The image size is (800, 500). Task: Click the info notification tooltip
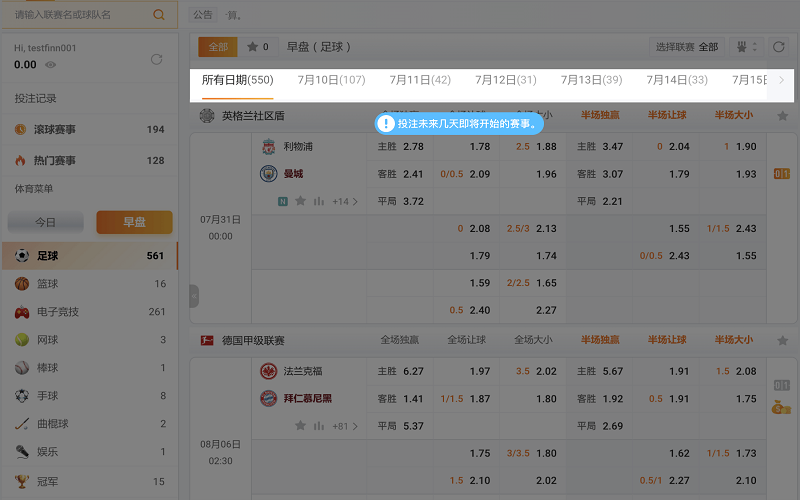[x=459, y=123]
